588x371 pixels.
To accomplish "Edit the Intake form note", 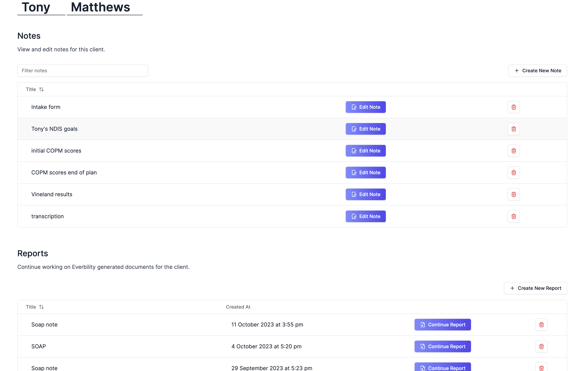I will pyautogui.click(x=365, y=107).
